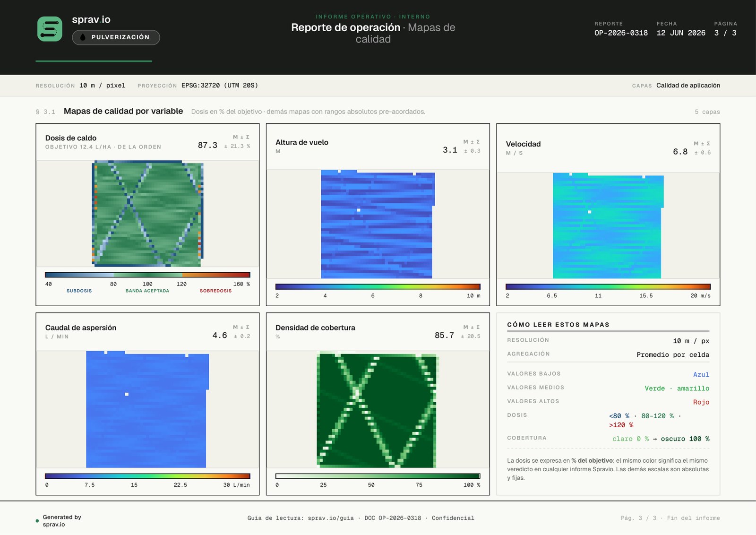The image size is (756, 535).
Task: Click the SOBREDOSIS legend label
Action: 215,291
